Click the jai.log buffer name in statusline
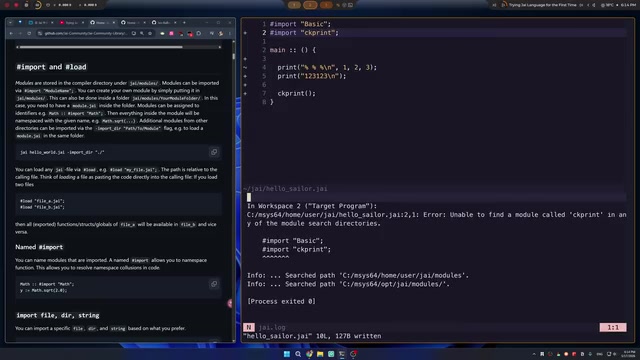 [x=272, y=327]
